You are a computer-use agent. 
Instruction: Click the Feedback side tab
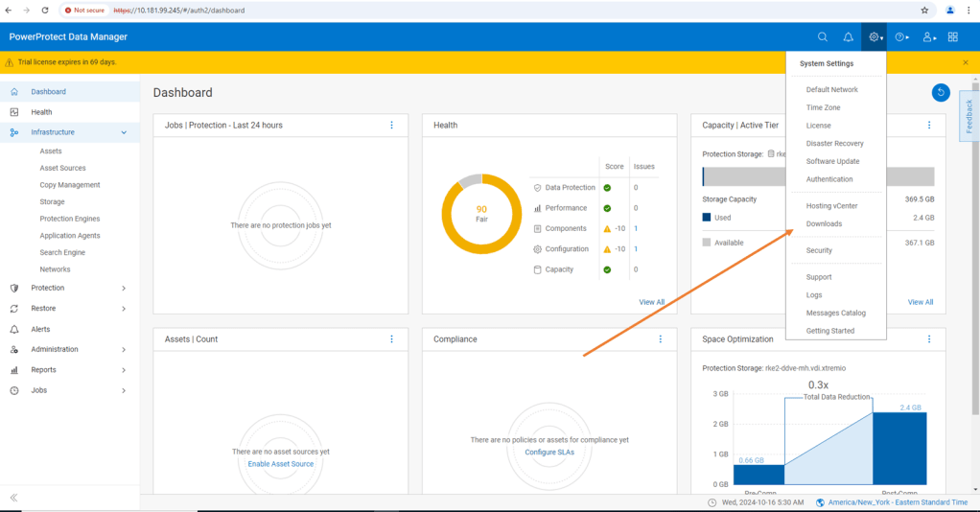pyautogui.click(x=969, y=116)
